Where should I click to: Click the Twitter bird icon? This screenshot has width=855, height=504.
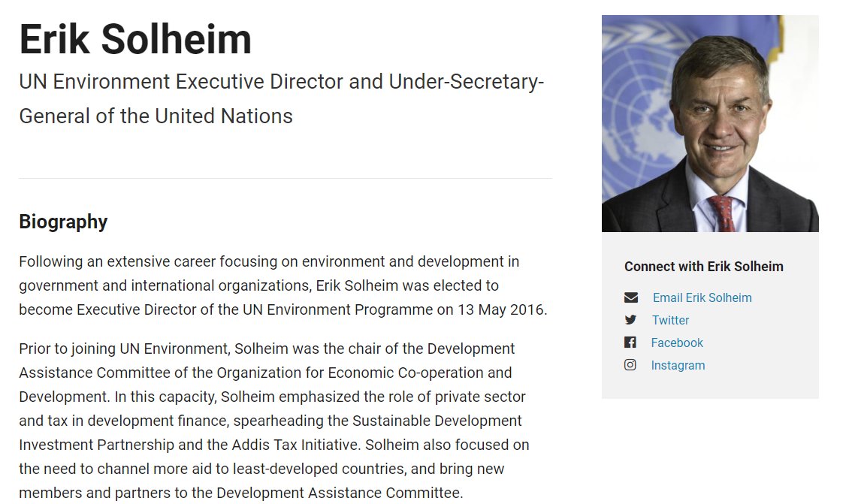click(630, 320)
